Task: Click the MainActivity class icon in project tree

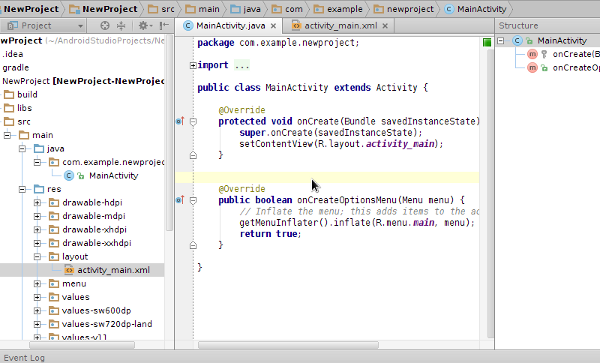Action: click(x=69, y=176)
